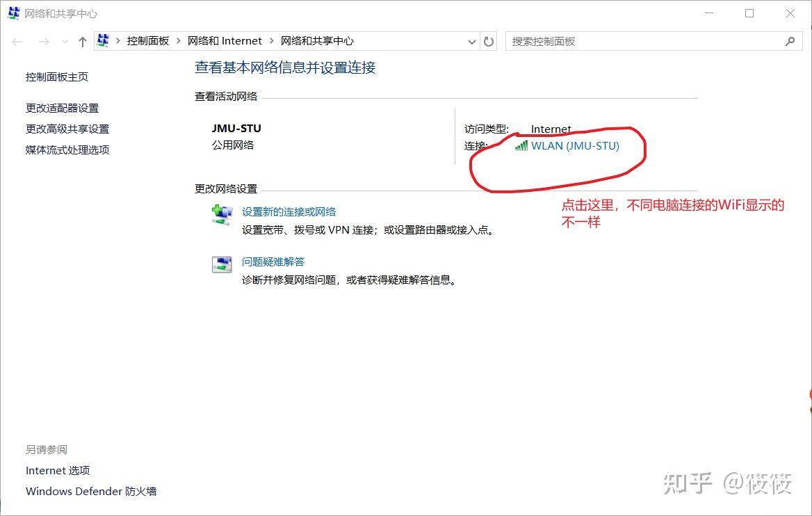Screen dimensions: 812x516
Task: Click the Wi-Fi signal strength icon
Action: pos(521,145)
